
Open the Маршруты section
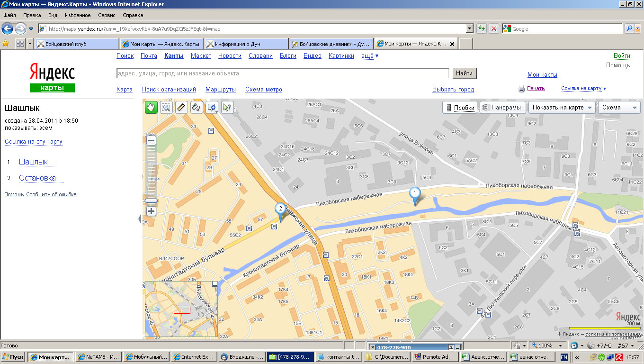221,90
